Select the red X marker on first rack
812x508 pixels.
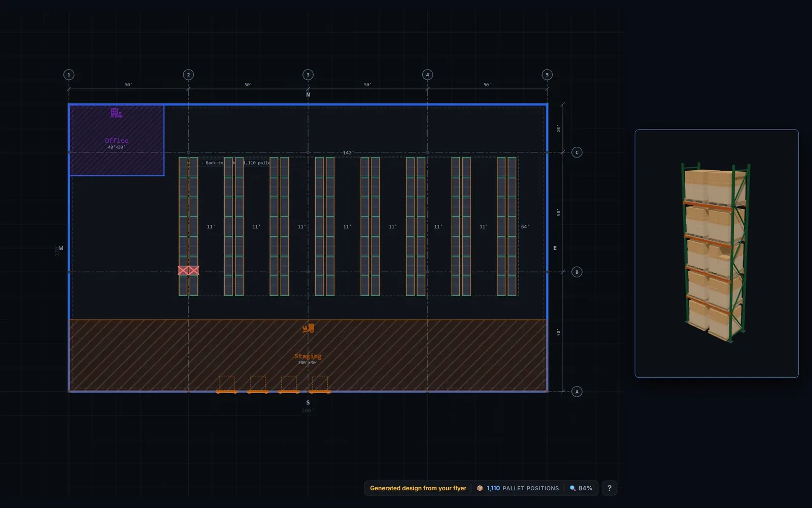coord(188,271)
